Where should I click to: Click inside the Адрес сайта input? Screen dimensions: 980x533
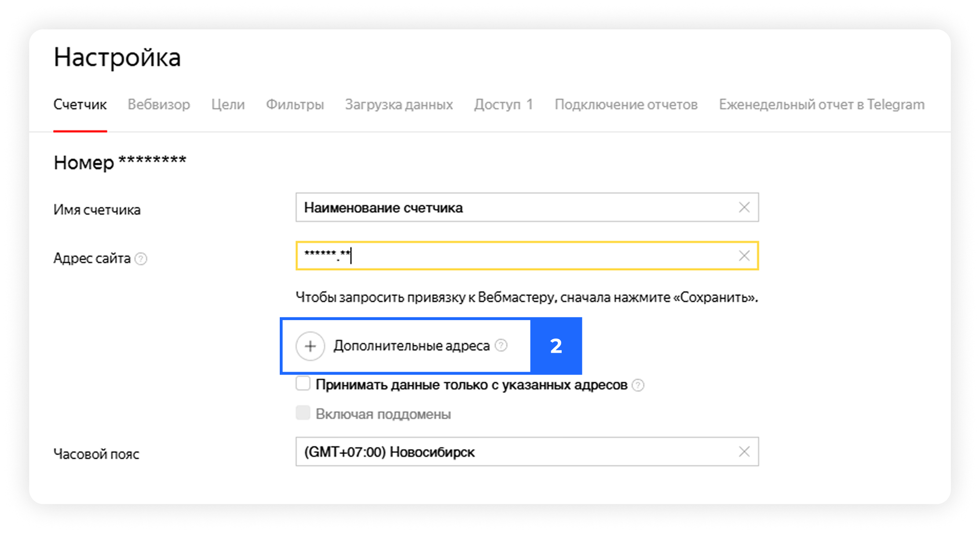(527, 256)
